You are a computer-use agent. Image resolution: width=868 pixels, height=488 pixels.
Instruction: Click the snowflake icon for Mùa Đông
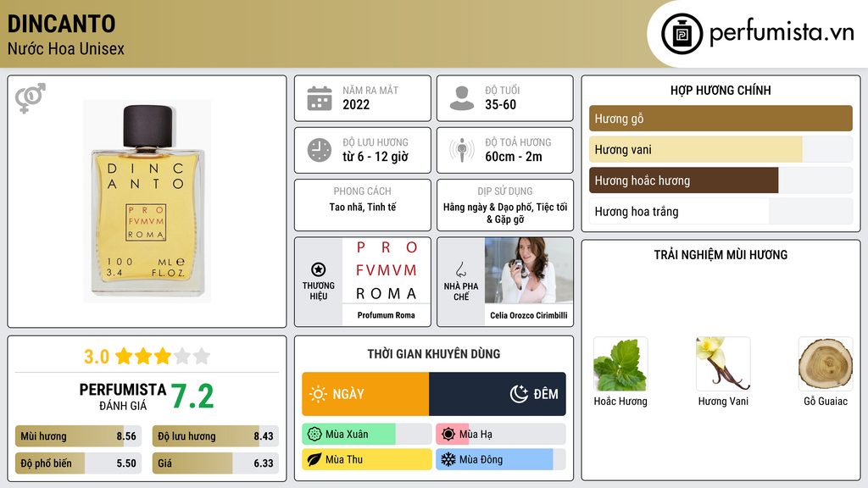point(448,459)
